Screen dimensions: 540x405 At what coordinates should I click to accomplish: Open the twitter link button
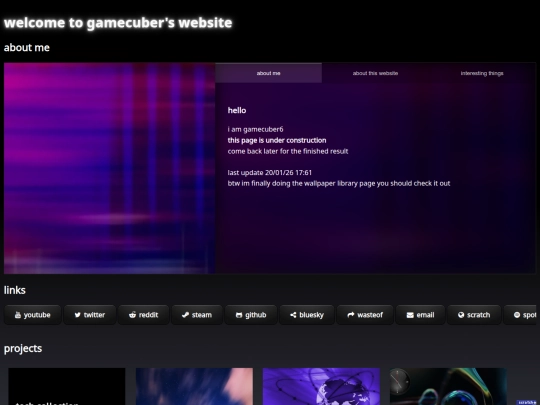coord(90,315)
